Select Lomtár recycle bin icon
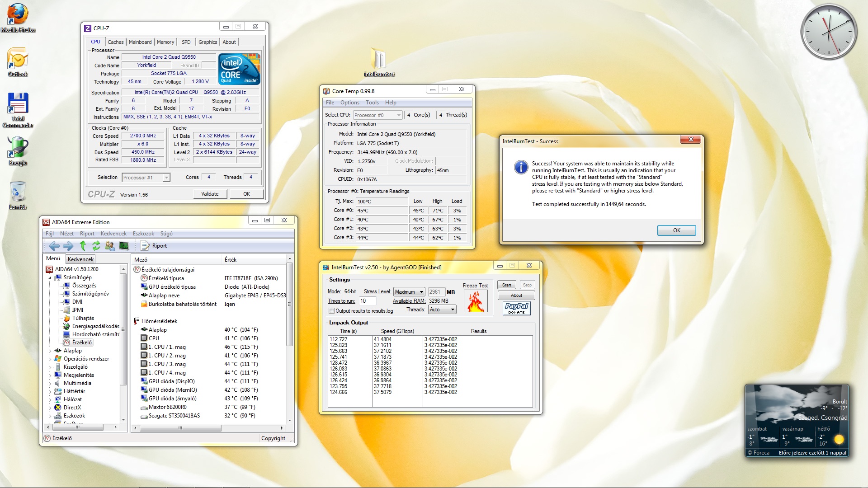The width and height of the screenshot is (868, 488). pos(18,196)
